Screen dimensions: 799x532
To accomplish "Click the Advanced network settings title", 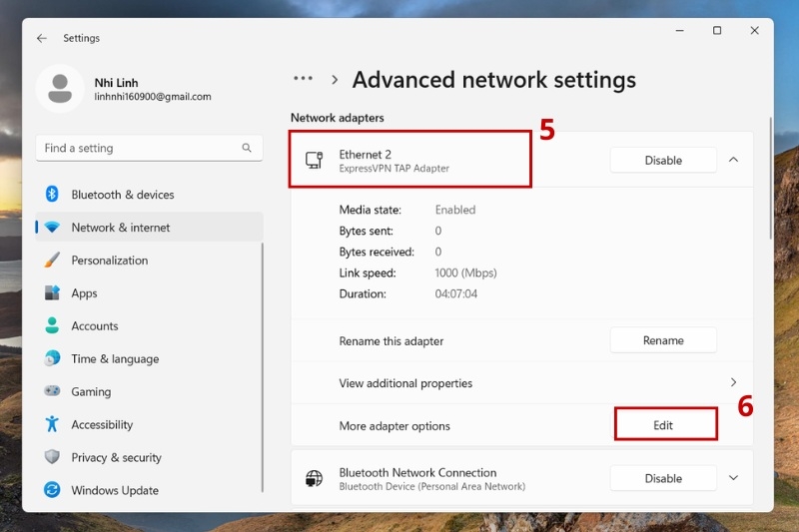I will 494,80.
